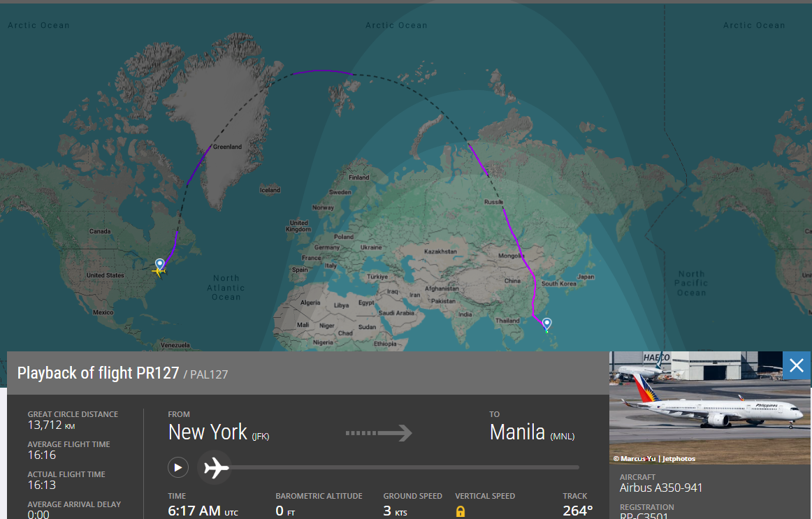The image size is (812, 519).
Task: Close the flight playback panel
Action: coord(796,365)
